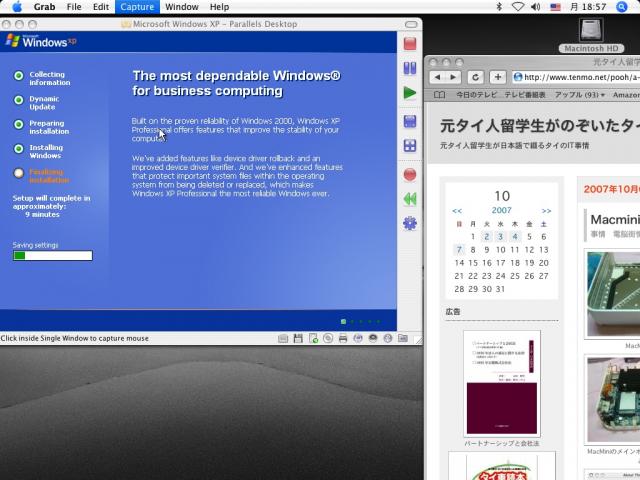Click the shared folder icon in Parallels status bar
The width and height of the screenshot is (640, 480).
point(403,338)
